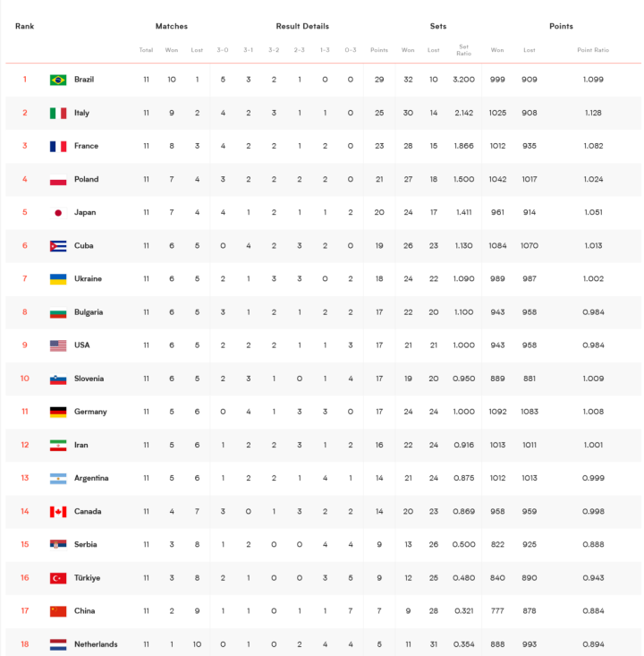Select the Argentina team name
Image resolution: width=644 pixels, height=656 pixels.
[x=91, y=478]
